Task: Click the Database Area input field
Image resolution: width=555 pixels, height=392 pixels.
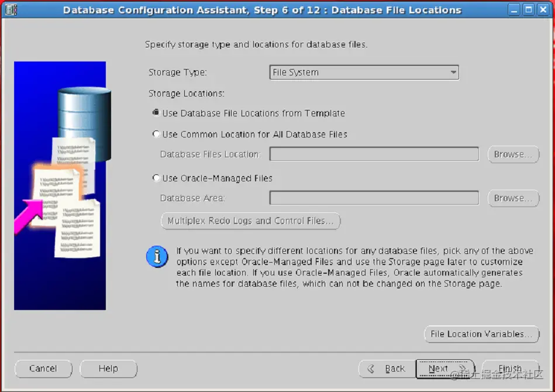Action: click(x=374, y=198)
